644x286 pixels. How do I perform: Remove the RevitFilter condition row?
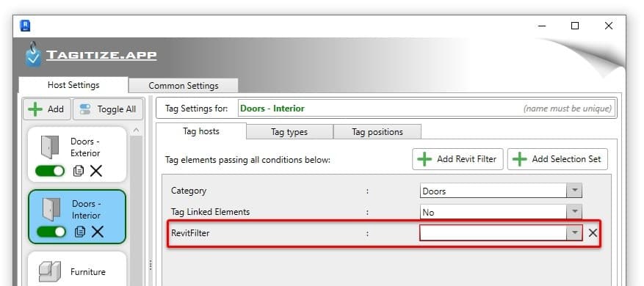[x=593, y=233]
